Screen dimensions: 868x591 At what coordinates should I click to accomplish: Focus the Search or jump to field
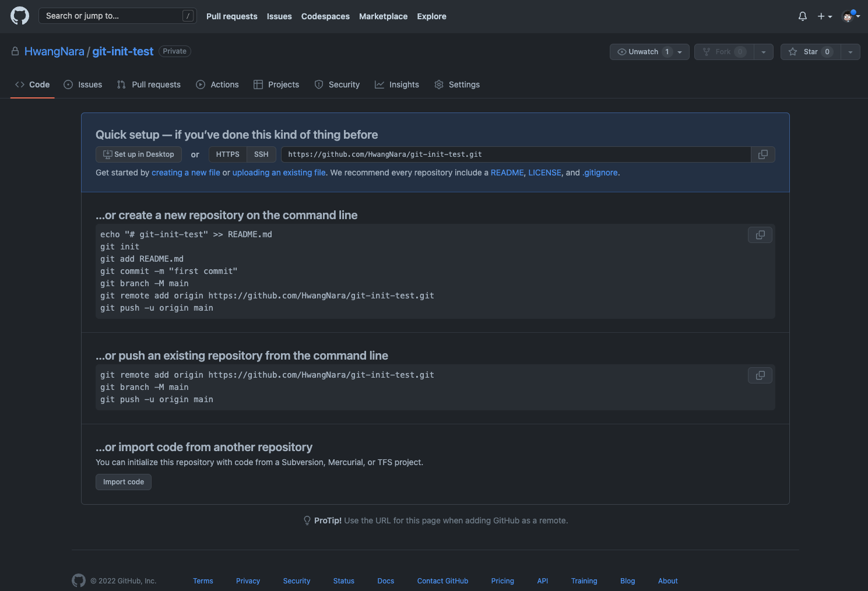(x=117, y=16)
